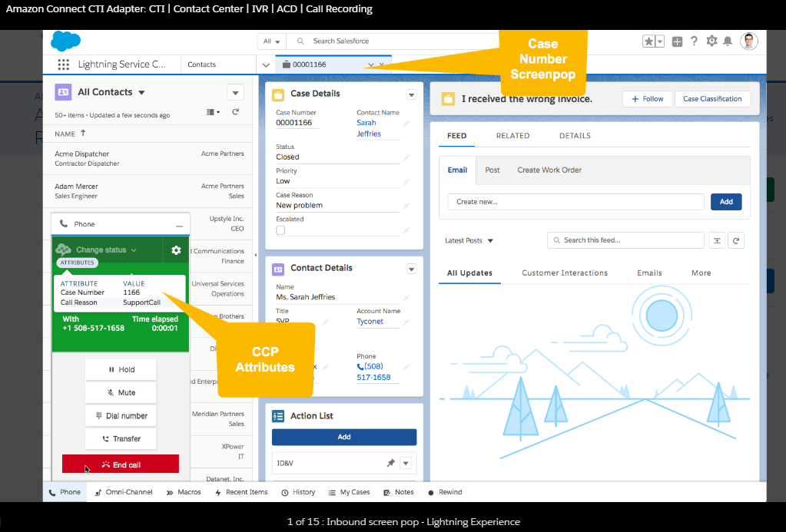Select the FEED tab

(x=456, y=136)
